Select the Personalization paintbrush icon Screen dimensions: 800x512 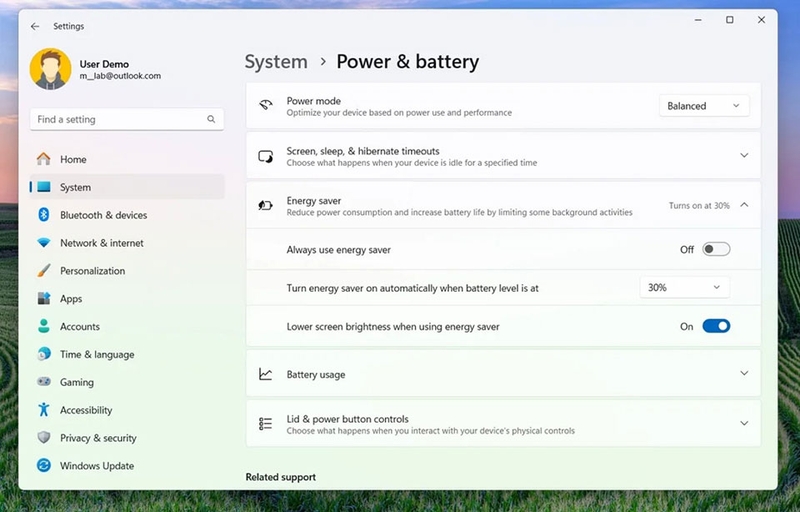(x=44, y=271)
